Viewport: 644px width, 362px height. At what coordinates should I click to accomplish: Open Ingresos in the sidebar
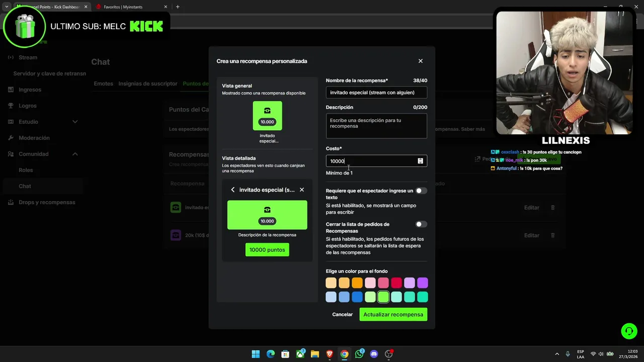pos(30,89)
